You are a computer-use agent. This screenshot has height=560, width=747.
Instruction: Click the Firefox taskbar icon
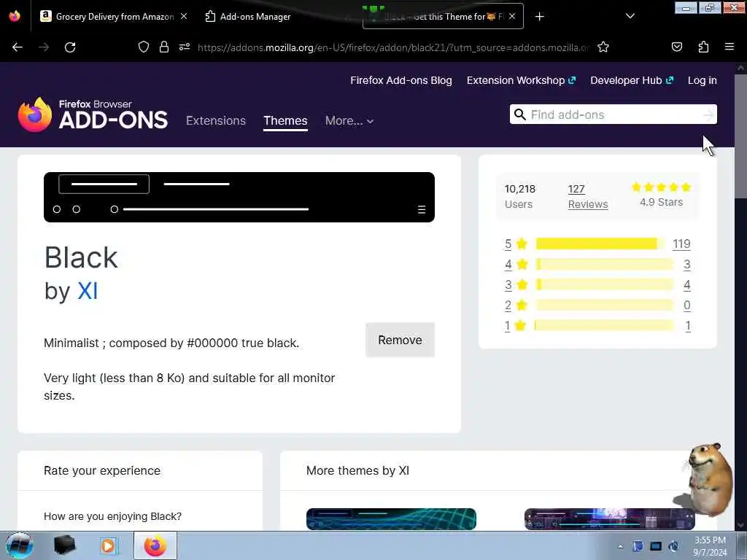coord(155,545)
